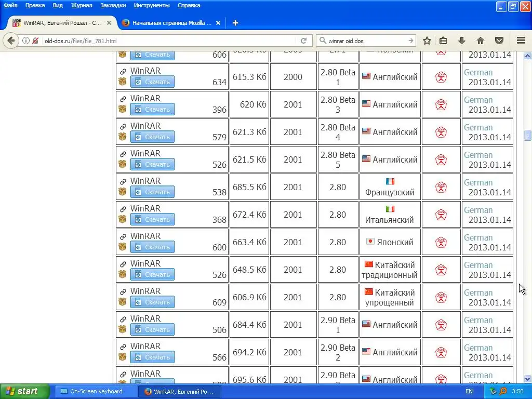532x399 pixels.
Task: Click download count 600
Action: click(x=219, y=247)
